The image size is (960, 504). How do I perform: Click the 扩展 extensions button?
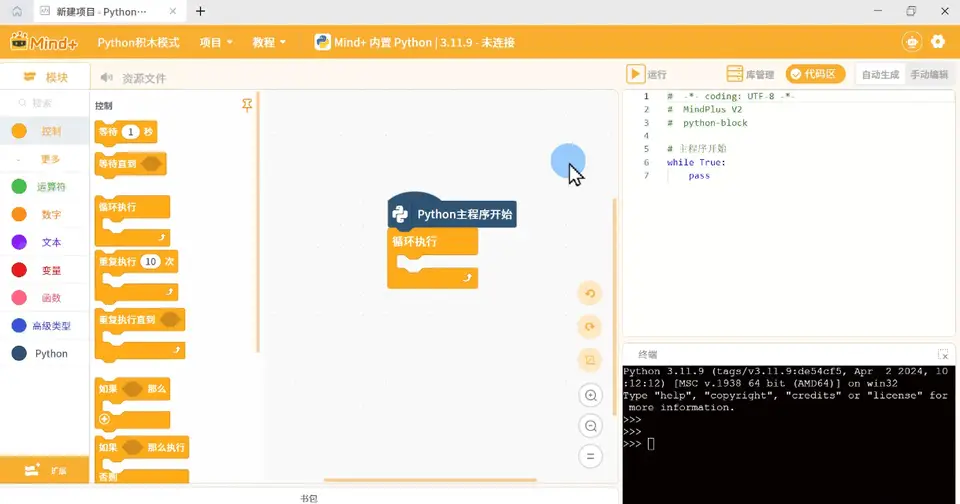(x=44, y=470)
